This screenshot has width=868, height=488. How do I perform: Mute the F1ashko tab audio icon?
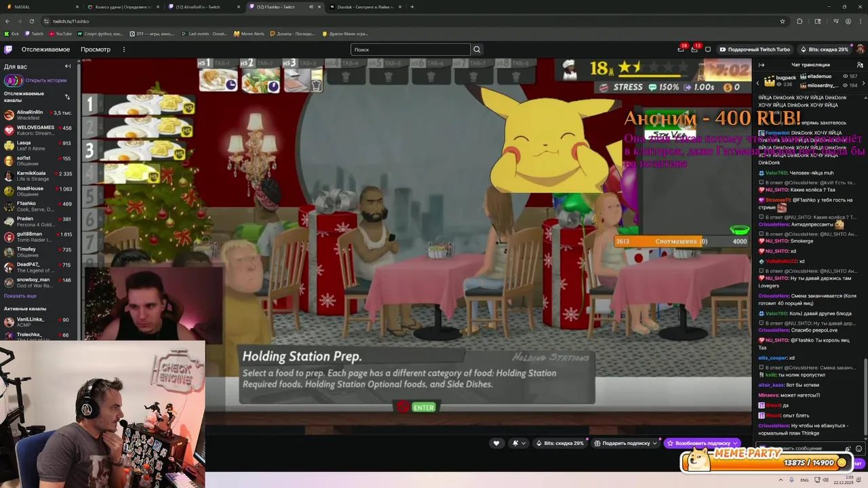tap(311, 7)
